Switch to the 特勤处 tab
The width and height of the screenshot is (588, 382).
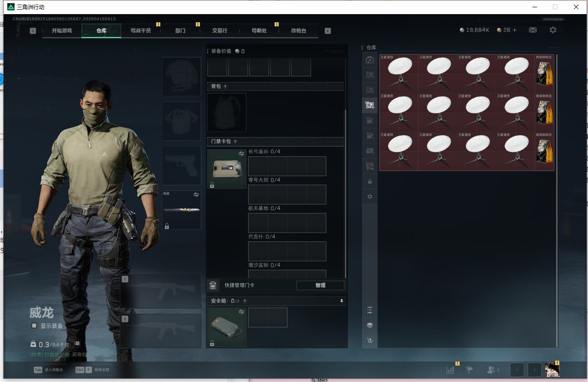[259, 31]
